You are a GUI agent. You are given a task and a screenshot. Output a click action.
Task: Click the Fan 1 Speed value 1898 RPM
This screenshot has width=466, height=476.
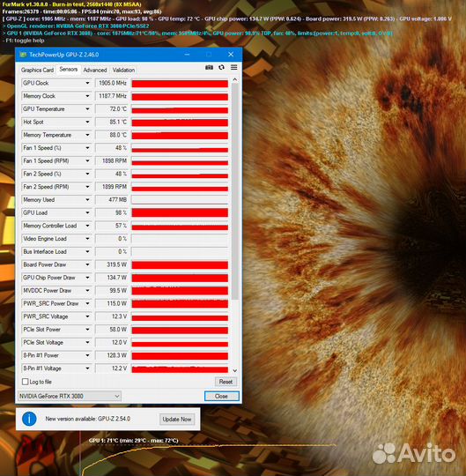click(x=115, y=161)
